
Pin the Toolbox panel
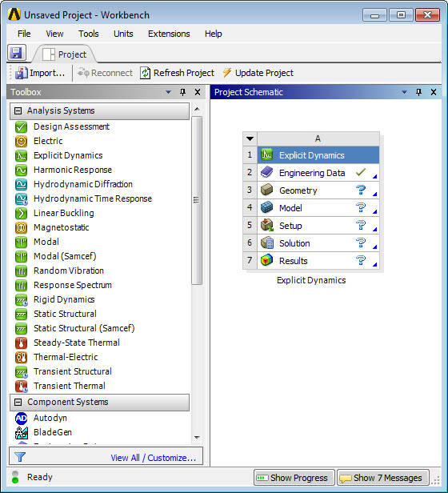tap(182, 92)
